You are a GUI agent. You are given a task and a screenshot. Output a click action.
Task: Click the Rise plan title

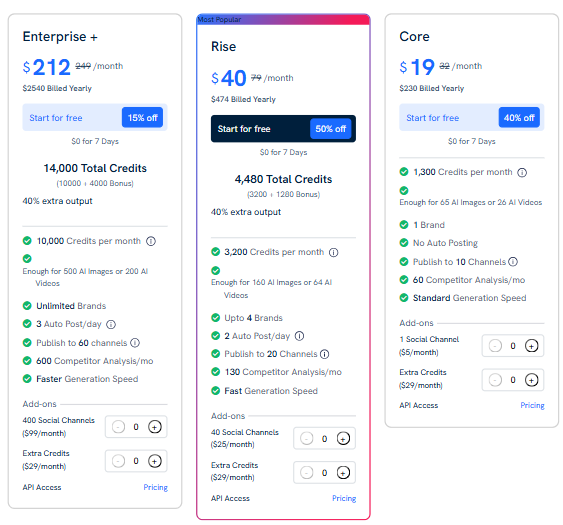[223, 47]
